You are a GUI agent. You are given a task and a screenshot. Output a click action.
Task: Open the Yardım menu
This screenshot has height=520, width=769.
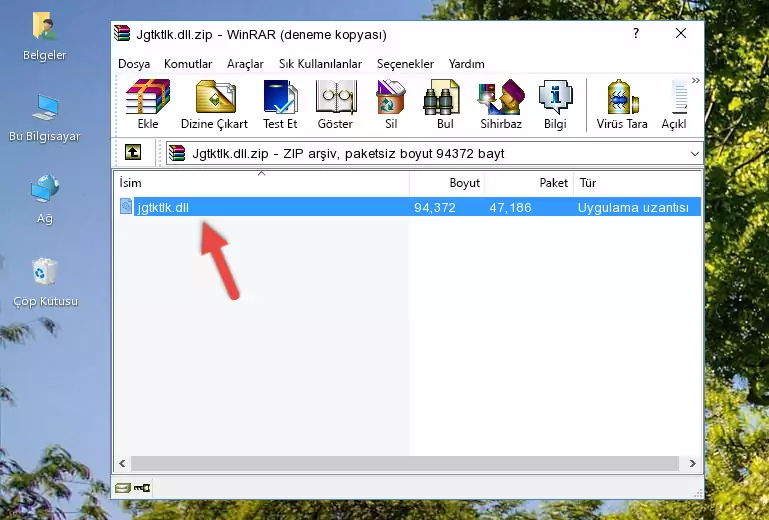tap(466, 64)
